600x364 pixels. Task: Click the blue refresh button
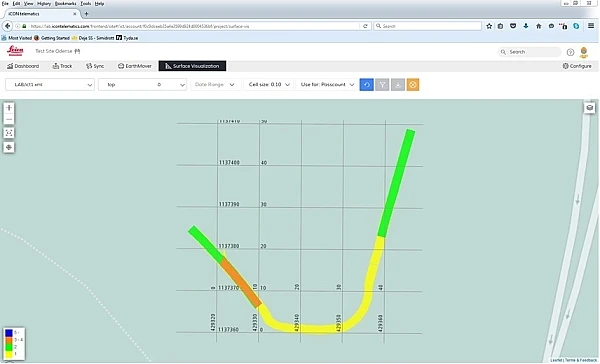(x=366, y=85)
